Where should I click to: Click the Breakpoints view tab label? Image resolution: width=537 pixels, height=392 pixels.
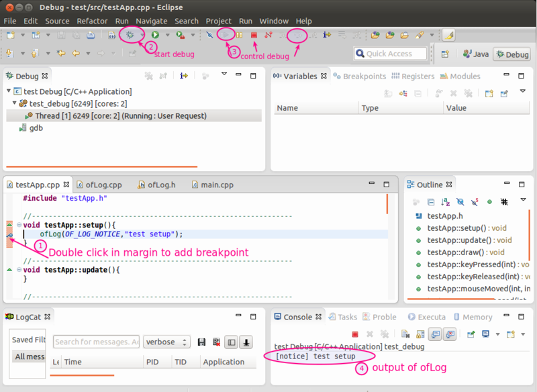[366, 76]
